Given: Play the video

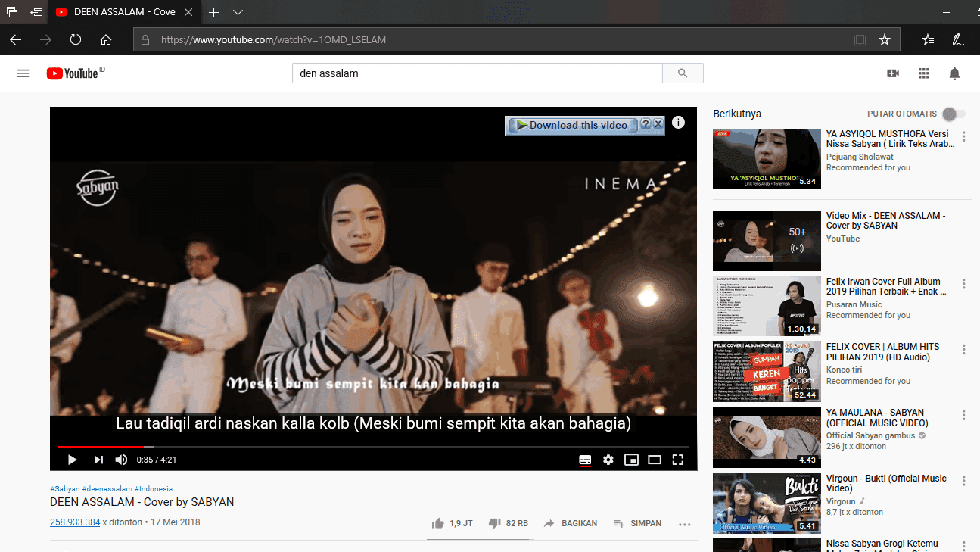Looking at the screenshot, I should [x=72, y=460].
